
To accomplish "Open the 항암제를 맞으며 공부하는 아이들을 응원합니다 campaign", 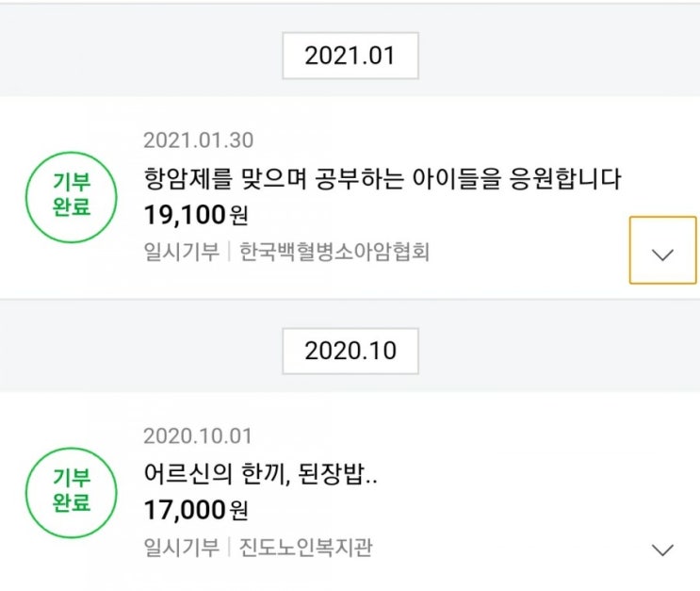I will point(382,178).
